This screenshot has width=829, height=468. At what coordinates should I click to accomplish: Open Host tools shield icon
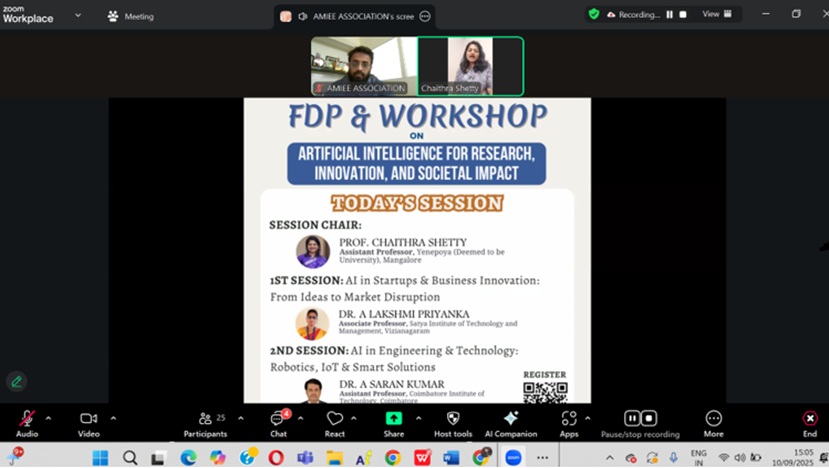(452, 419)
